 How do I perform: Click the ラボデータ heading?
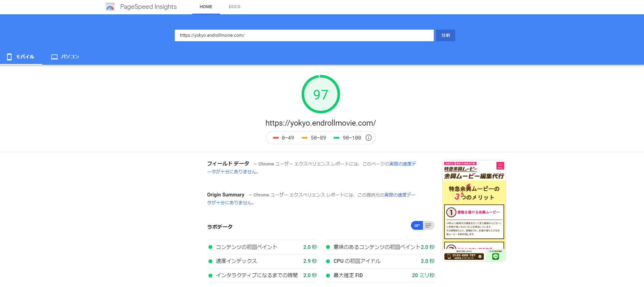(220, 227)
